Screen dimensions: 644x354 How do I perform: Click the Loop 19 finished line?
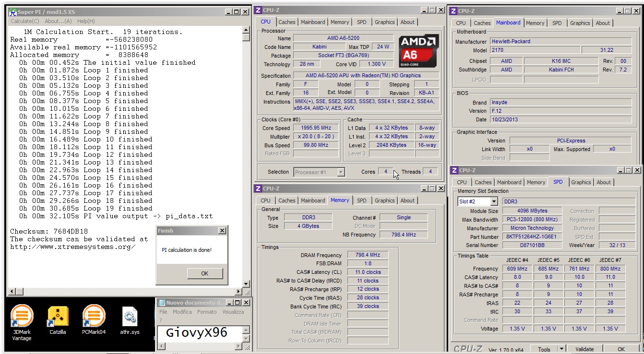point(86,208)
